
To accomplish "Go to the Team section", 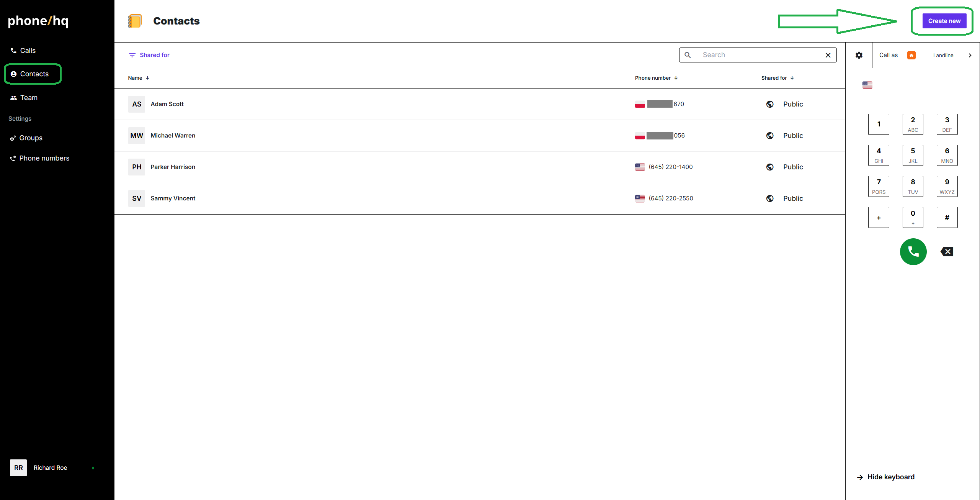I will [28, 98].
